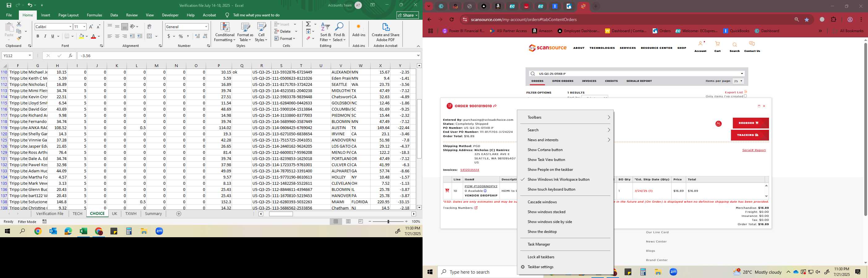The width and height of the screenshot is (868, 278).
Task: Toggle bottom align button in Alignment group
Action: (125, 27)
